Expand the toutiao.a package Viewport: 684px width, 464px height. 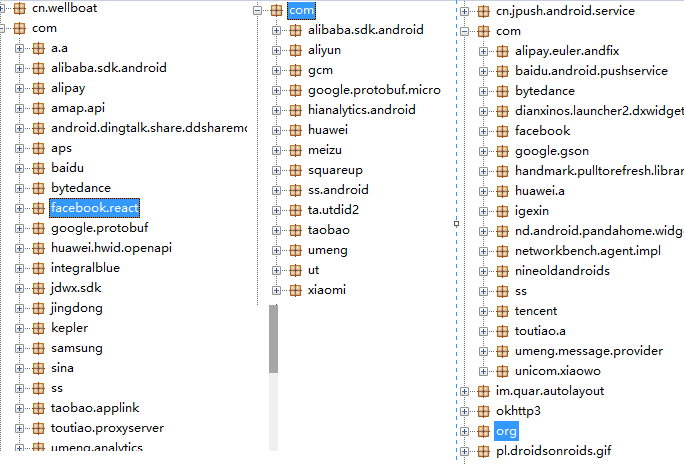point(483,331)
